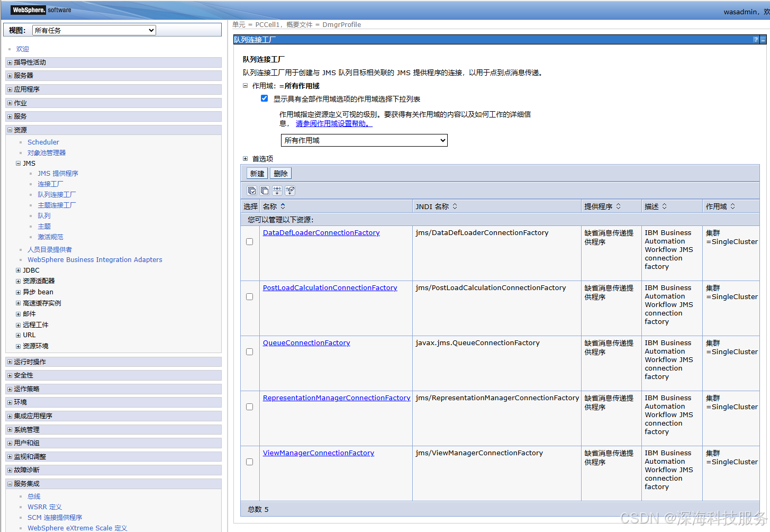The height and width of the screenshot is (532, 770).
Task: Open the ViewManagerConnectionFactory link
Action: tap(319, 453)
